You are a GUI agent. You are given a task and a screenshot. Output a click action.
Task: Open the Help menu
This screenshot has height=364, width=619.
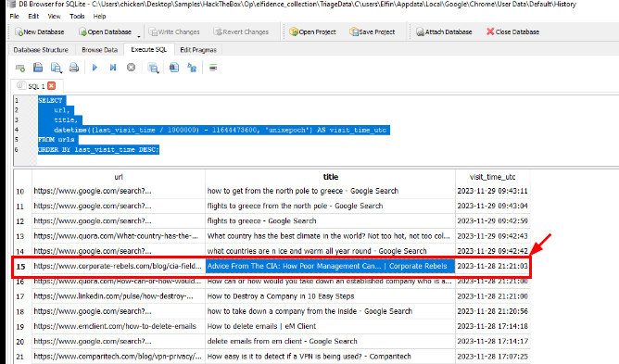99,16
